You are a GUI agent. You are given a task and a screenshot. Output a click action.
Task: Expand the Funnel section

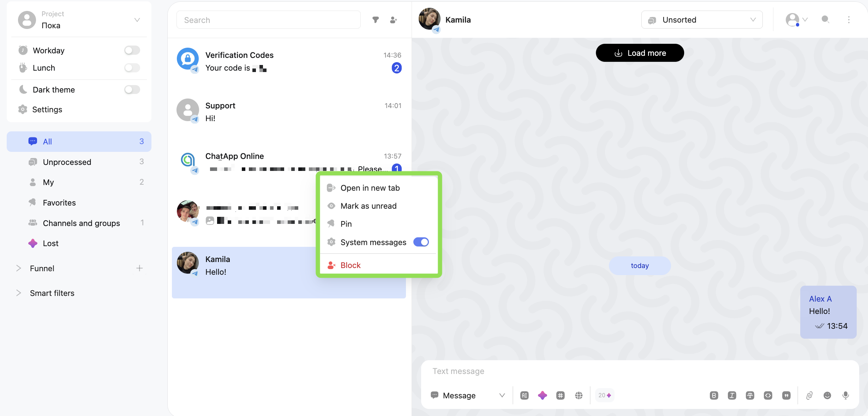[x=18, y=268]
